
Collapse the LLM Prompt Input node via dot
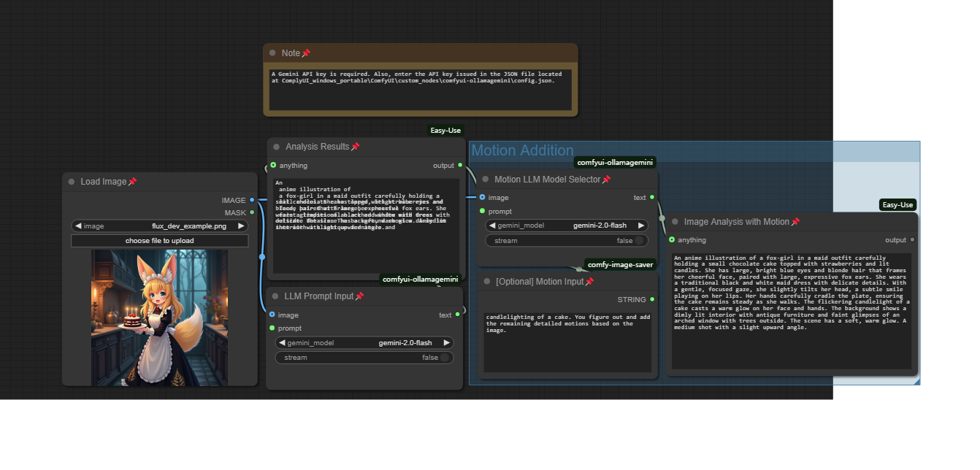point(276,296)
